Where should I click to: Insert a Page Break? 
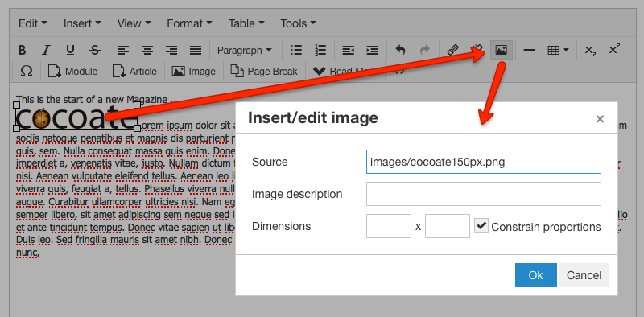click(264, 72)
